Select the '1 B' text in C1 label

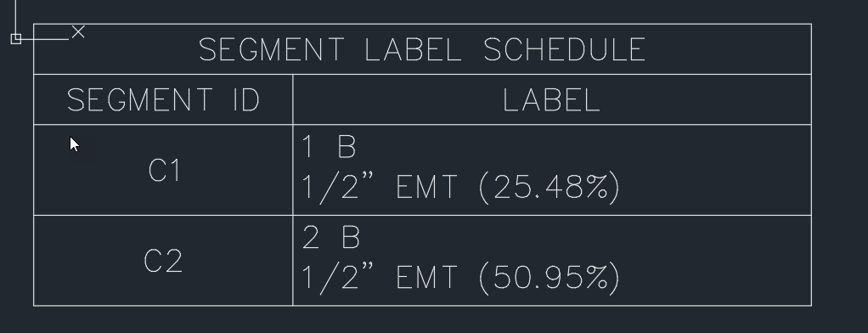pyautogui.click(x=329, y=147)
